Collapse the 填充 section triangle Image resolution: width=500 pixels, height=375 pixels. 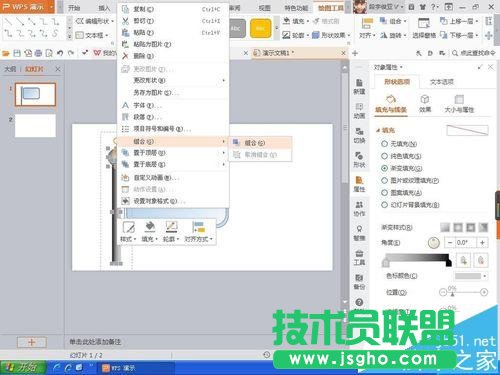click(378, 130)
